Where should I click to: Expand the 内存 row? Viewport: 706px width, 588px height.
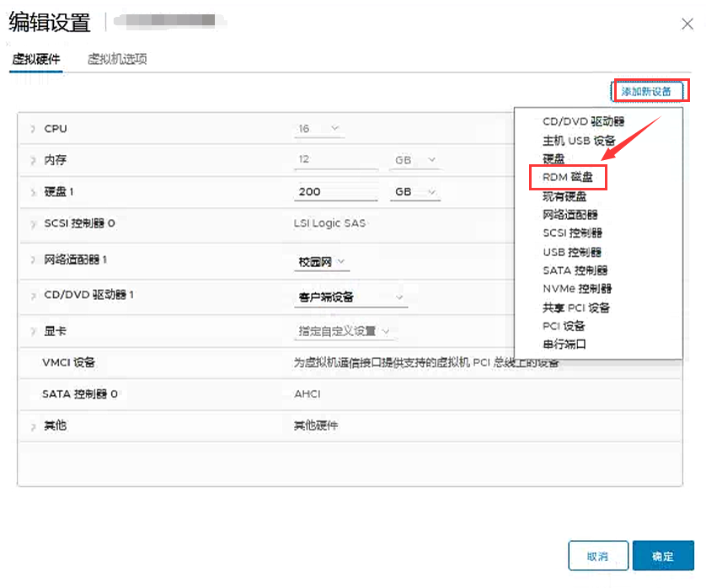(33, 160)
